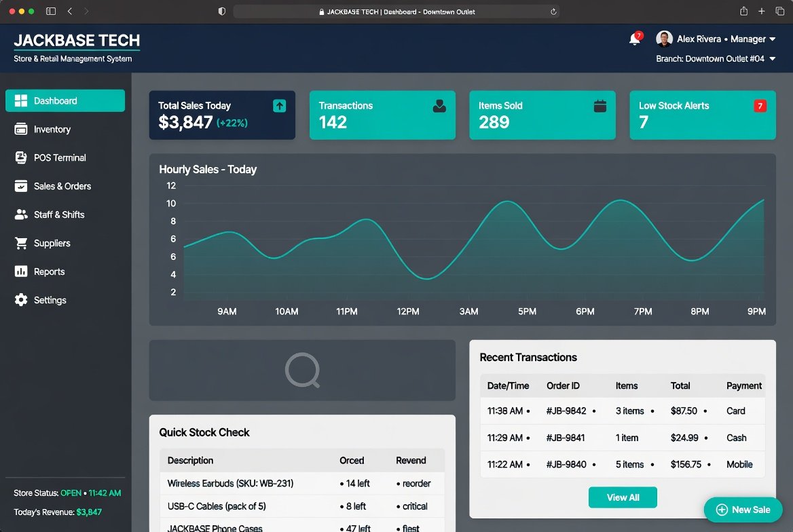Expand the Alex Rivera Manager dropdown
This screenshot has height=532, width=793.
click(x=772, y=39)
